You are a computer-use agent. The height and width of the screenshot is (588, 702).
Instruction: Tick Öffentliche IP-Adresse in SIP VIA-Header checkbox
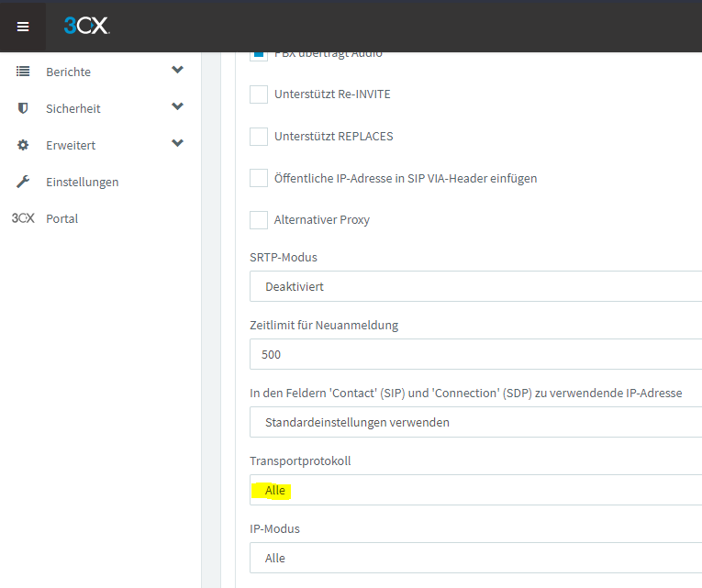259,178
